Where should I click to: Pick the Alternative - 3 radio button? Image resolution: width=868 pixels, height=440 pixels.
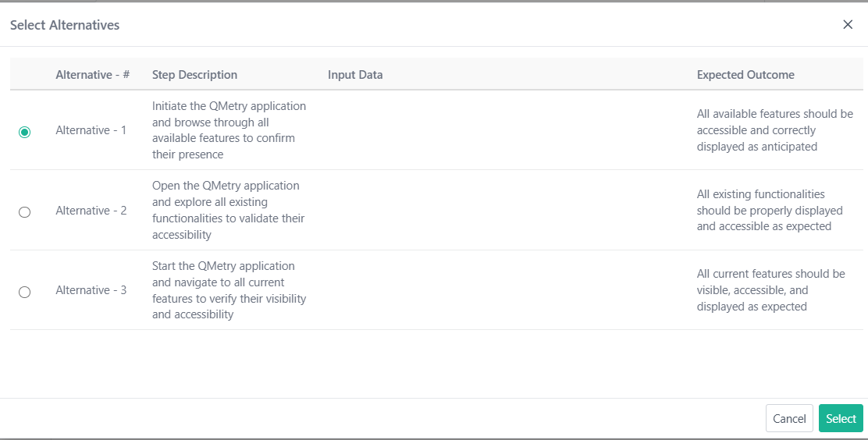point(24,292)
